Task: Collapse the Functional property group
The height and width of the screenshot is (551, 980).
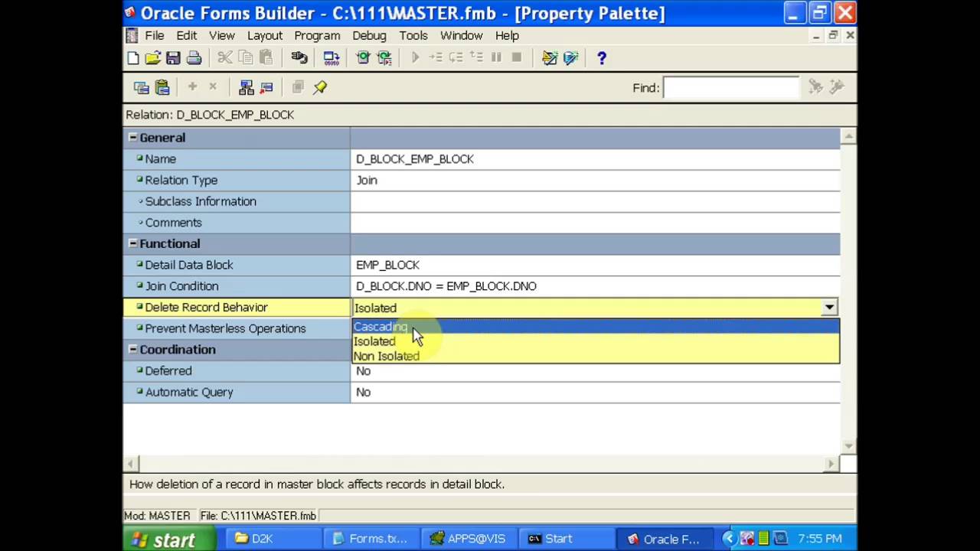Action: pyautogui.click(x=132, y=243)
